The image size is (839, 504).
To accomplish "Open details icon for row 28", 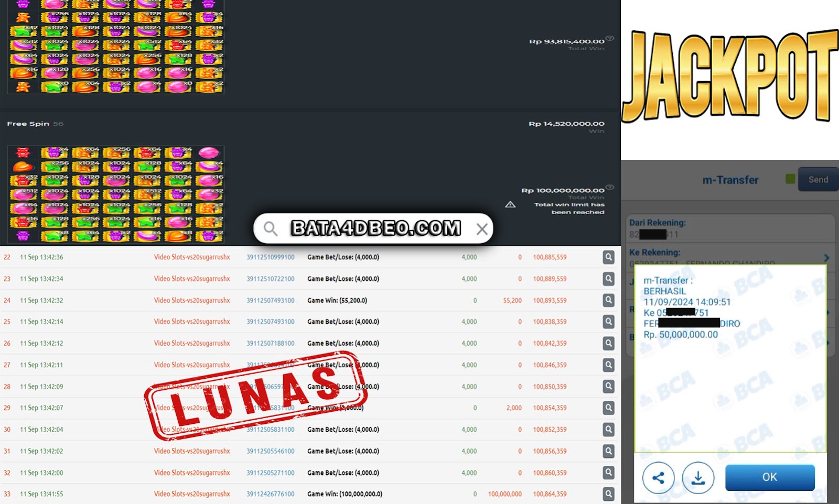I will (x=608, y=387).
